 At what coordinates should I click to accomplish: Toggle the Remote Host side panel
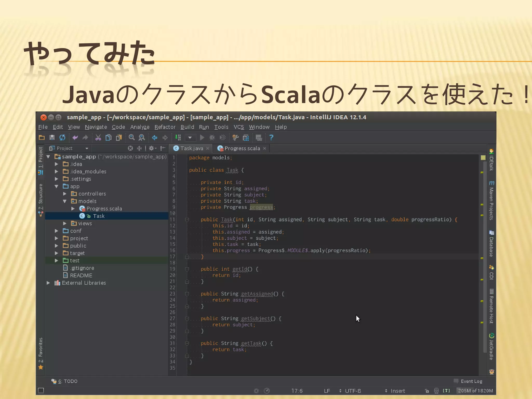pos(491,306)
